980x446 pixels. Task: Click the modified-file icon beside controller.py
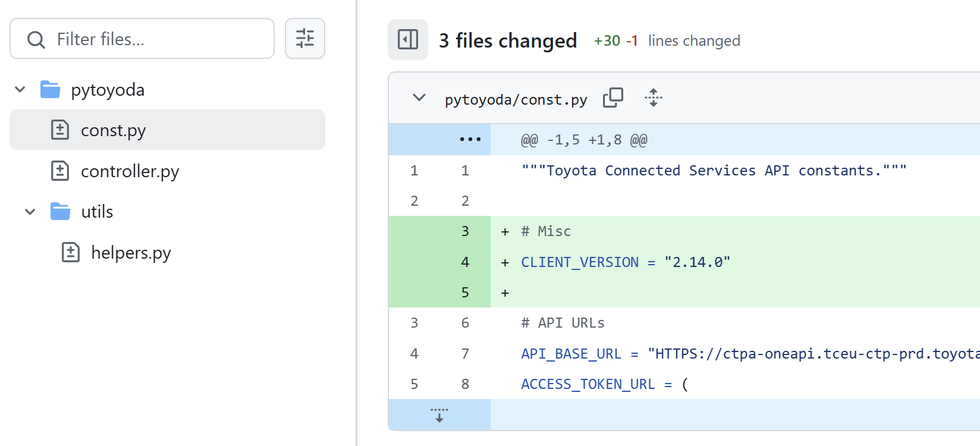(60, 171)
